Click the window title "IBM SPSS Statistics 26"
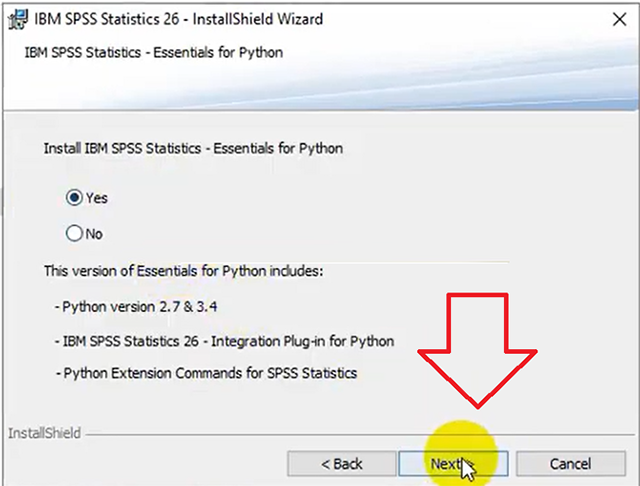The width and height of the screenshot is (640, 486). pos(178,18)
